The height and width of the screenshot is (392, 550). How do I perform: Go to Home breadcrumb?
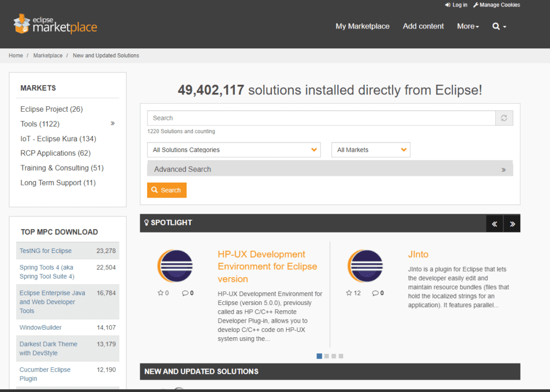coord(16,55)
